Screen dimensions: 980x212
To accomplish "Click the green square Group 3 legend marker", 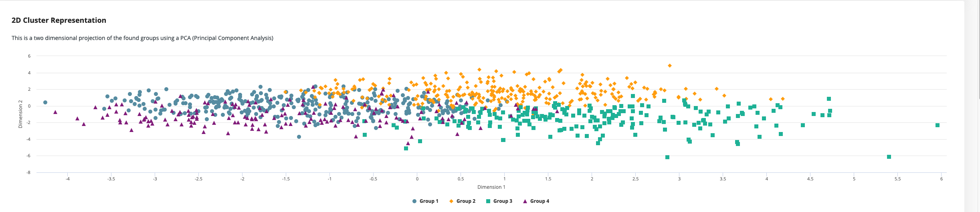I will coord(488,201).
